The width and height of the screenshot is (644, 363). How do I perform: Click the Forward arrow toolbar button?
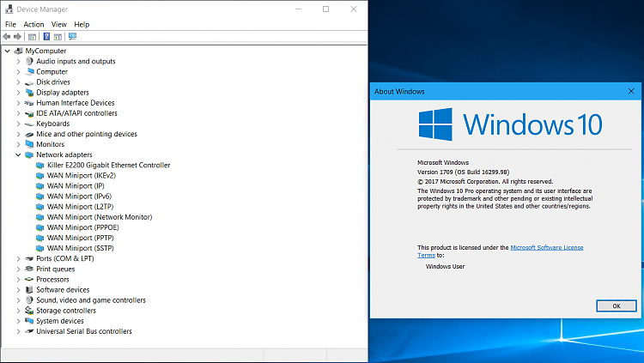coord(17,37)
